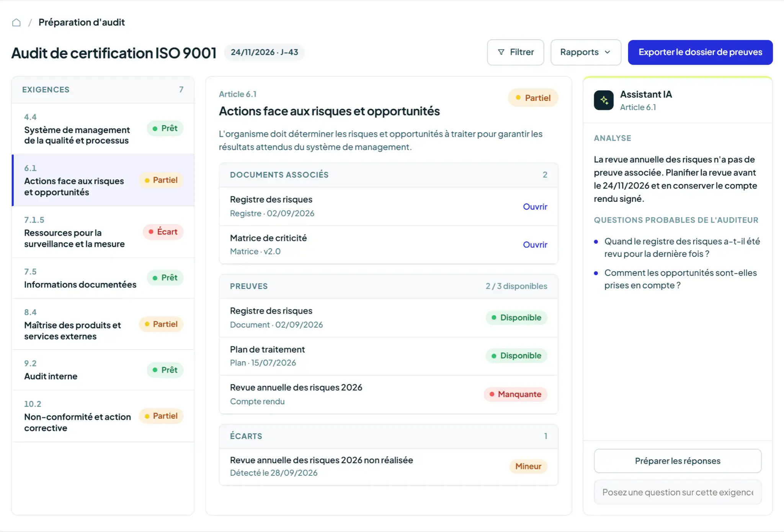Open the Rapports dropdown chevron
This screenshot has height=532, width=784.
coord(608,52)
